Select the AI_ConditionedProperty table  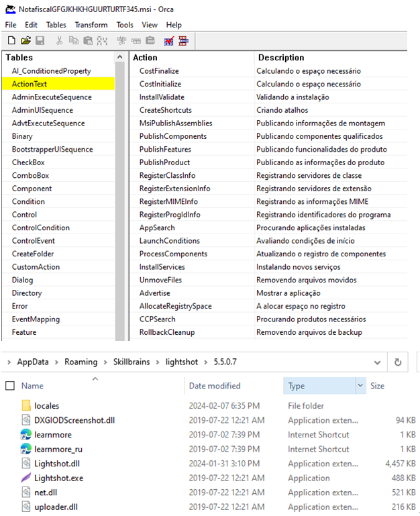52,71
